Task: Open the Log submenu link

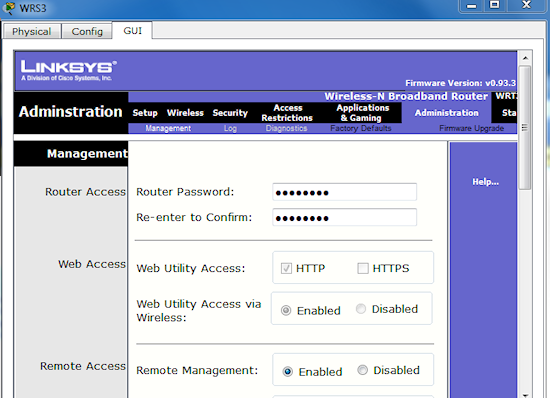Action: click(x=230, y=128)
